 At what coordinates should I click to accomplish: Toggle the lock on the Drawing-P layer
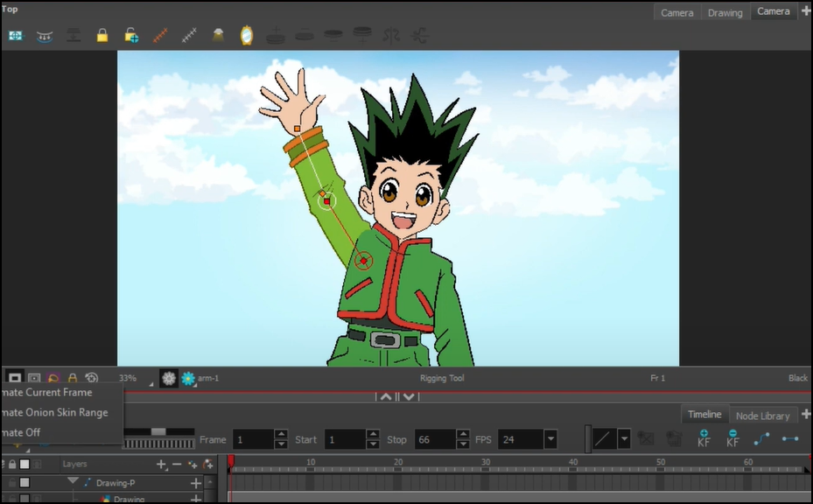[x=12, y=483]
